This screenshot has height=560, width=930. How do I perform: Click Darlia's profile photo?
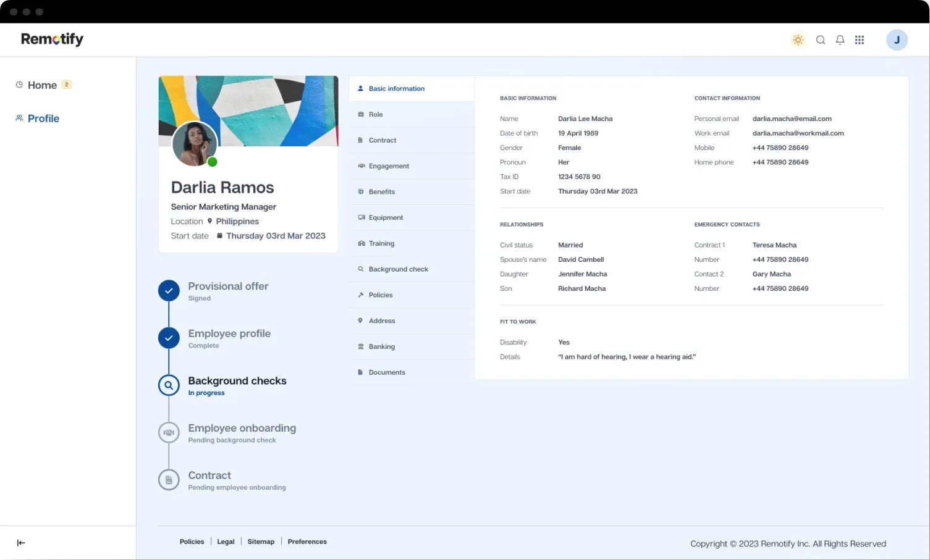[x=195, y=144]
